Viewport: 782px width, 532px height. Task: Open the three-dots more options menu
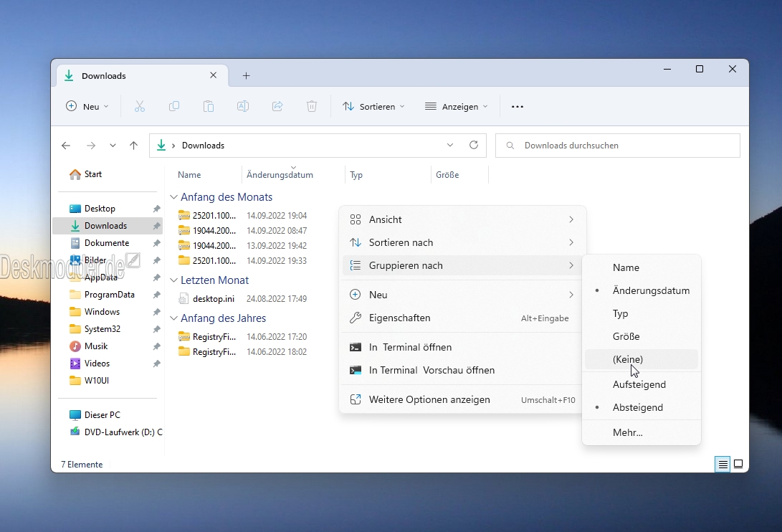[518, 106]
